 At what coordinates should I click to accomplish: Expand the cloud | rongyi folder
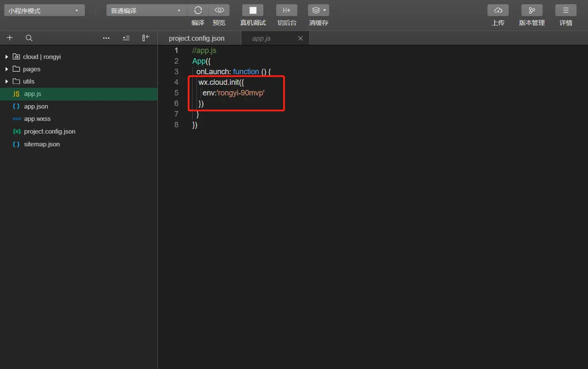[x=42, y=56]
